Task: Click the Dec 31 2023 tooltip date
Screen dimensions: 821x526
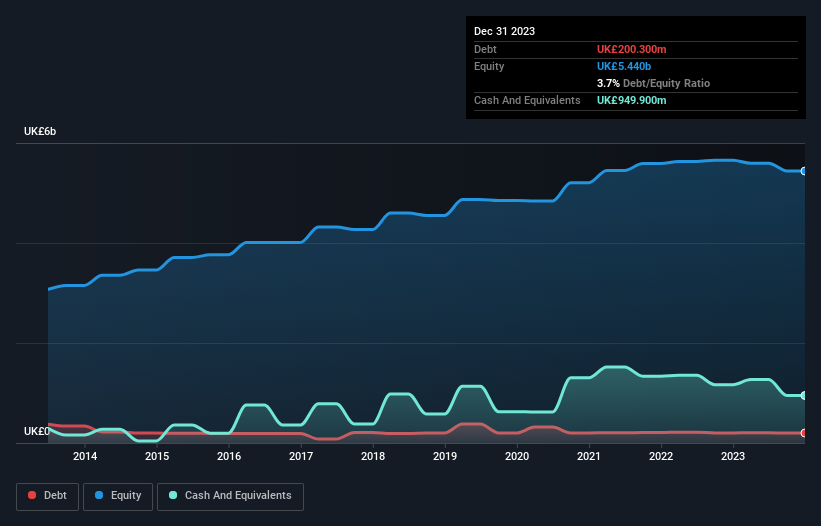Action: (x=504, y=31)
